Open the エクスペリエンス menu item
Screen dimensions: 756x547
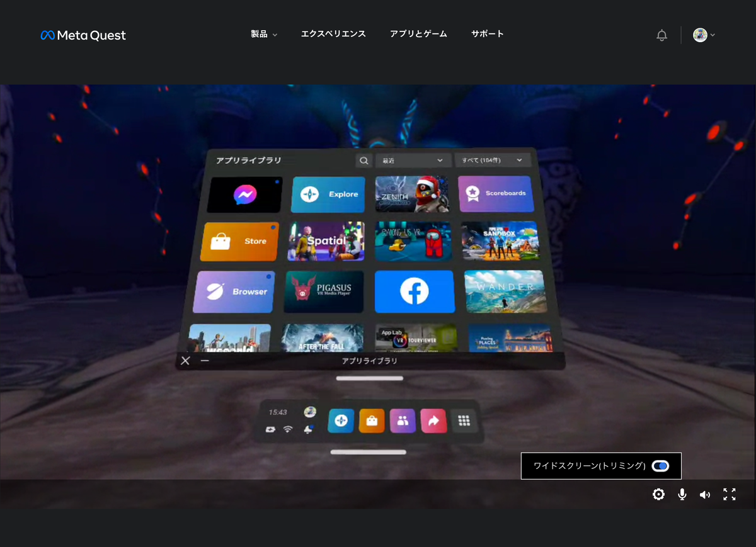point(333,34)
